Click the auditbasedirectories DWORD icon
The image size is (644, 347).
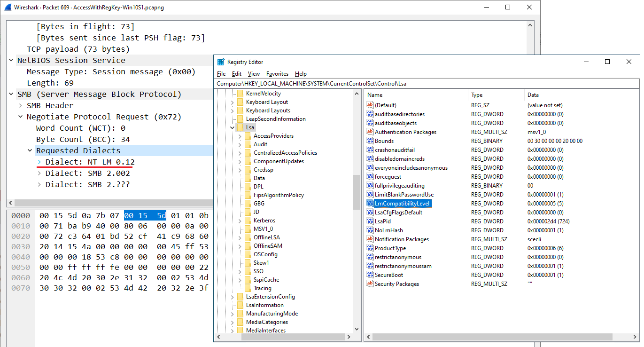(x=370, y=114)
